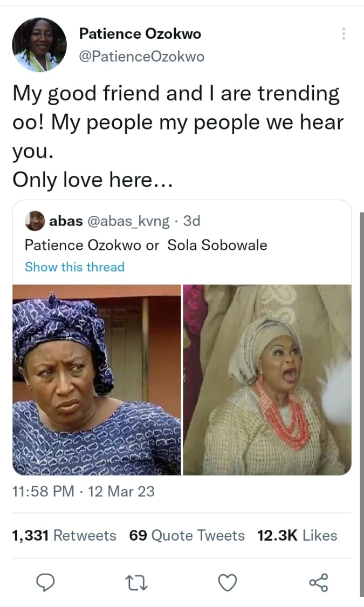Click "Show this thread" link
Viewport: 364px width, 607px height.
[74, 267]
